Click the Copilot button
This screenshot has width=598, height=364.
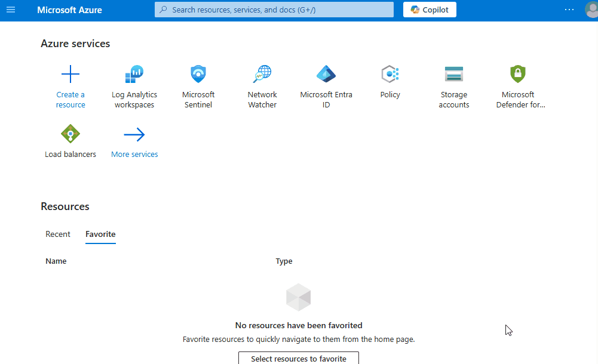point(430,10)
